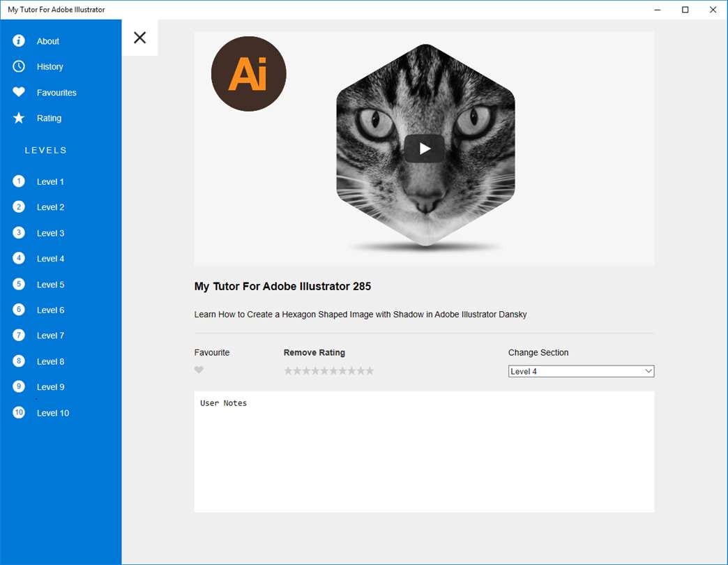Set rating using the fifth star
The height and width of the screenshot is (565, 728).
click(324, 370)
